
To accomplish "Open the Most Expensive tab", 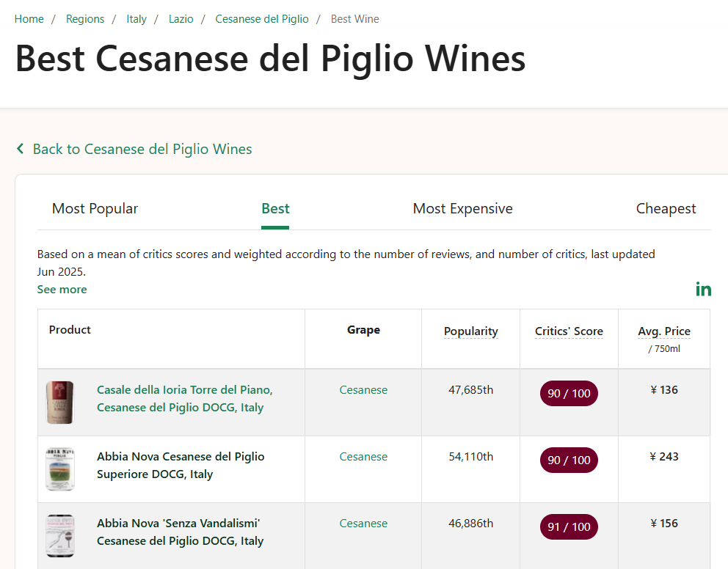I will [x=462, y=209].
